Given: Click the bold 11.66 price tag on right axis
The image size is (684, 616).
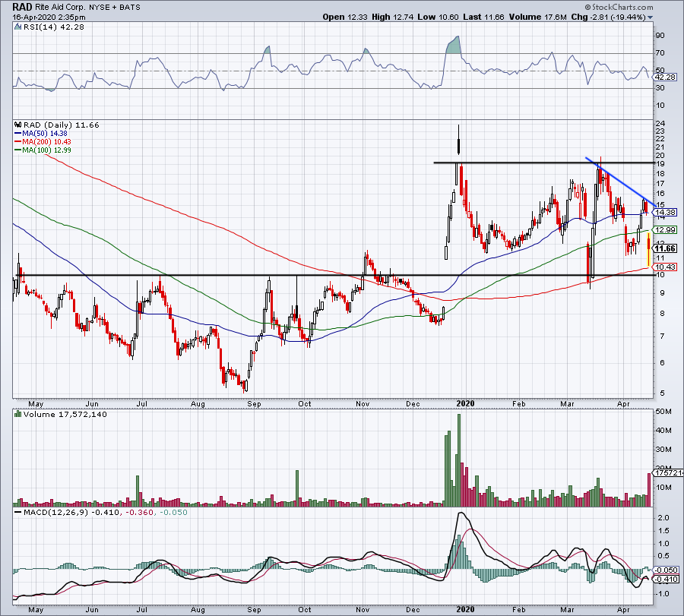Looking at the screenshot, I should click(x=666, y=248).
